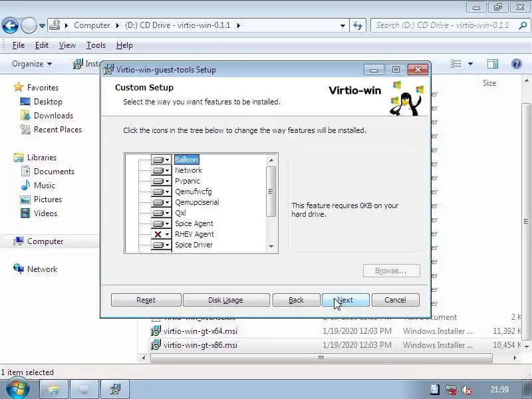
Task: Open the recent pages dropdown arrow
Action: 42,26
